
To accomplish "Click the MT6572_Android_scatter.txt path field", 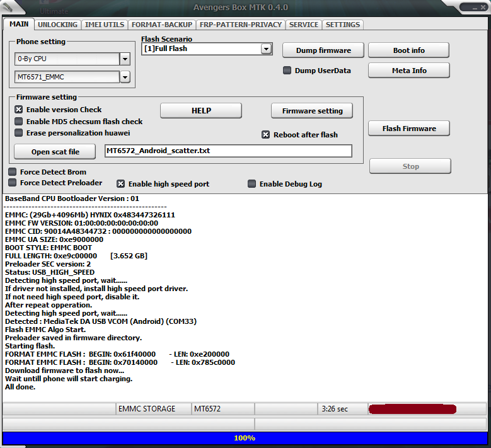I will [228, 151].
